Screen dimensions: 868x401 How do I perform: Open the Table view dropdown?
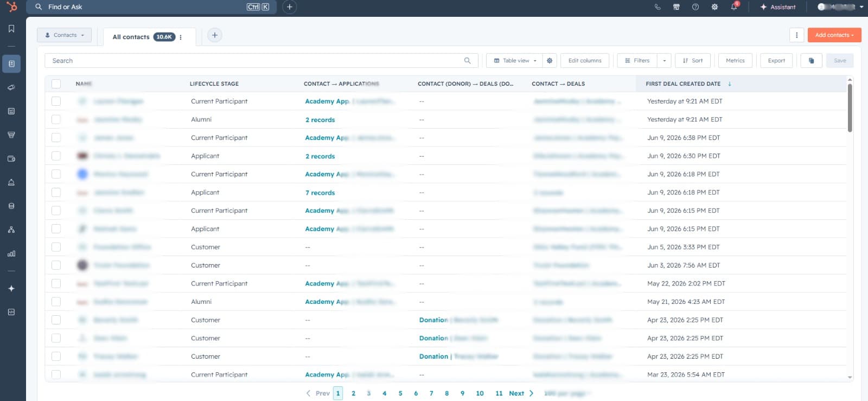[x=515, y=61]
